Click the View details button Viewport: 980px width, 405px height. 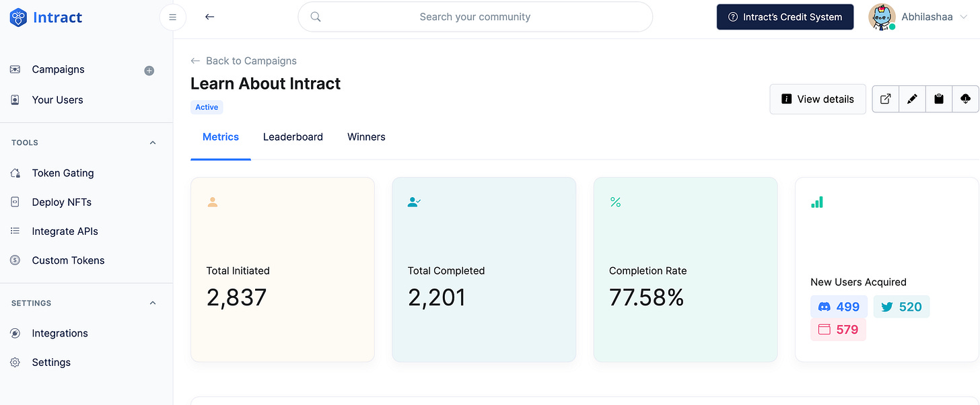click(x=818, y=99)
